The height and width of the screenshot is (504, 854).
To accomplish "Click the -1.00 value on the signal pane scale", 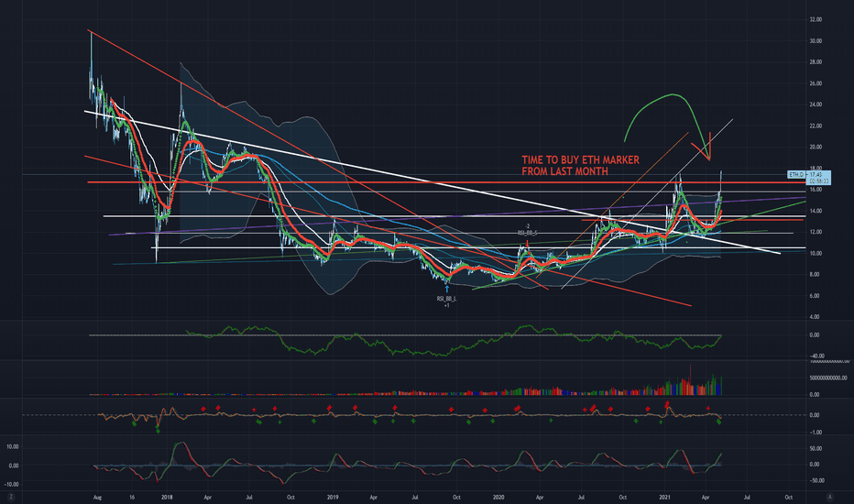I will (x=815, y=433).
